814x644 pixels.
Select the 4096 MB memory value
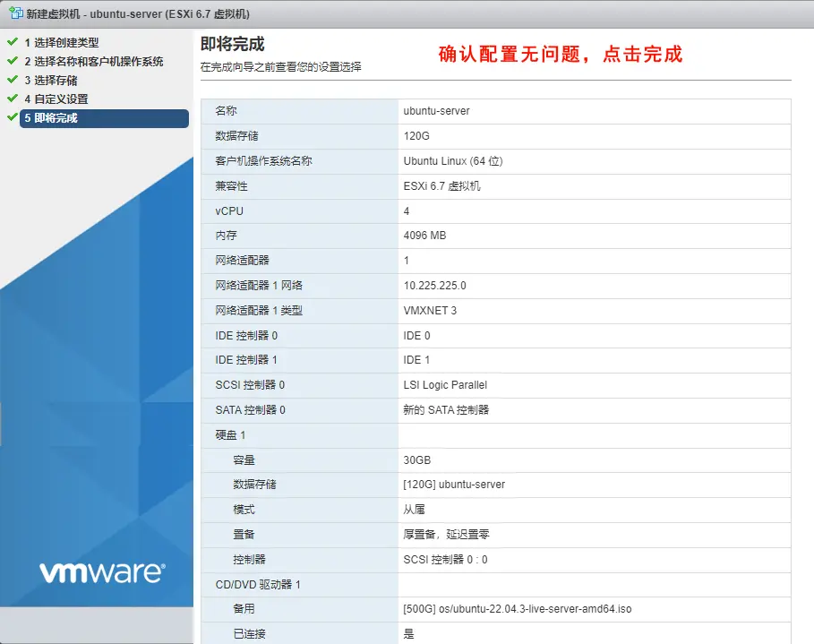coord(424,236)
